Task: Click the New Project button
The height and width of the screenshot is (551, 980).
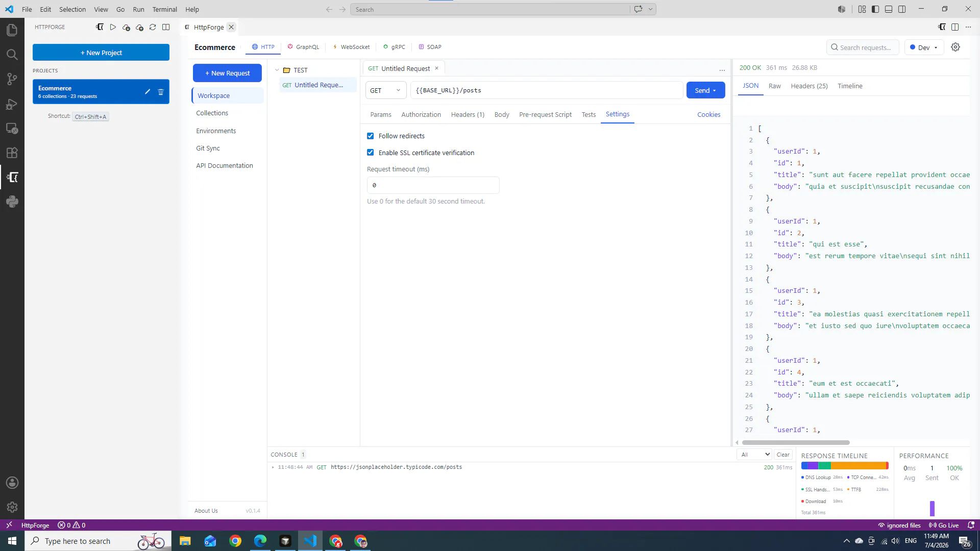Action: tap(101, 53)
